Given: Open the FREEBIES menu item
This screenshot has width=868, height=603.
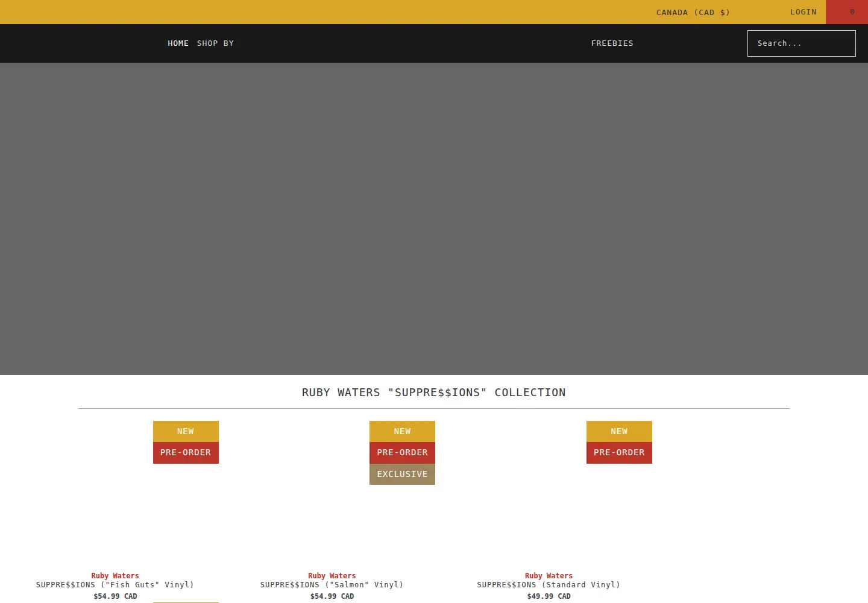Looking at the screenshot, I should tap(612, 43).
